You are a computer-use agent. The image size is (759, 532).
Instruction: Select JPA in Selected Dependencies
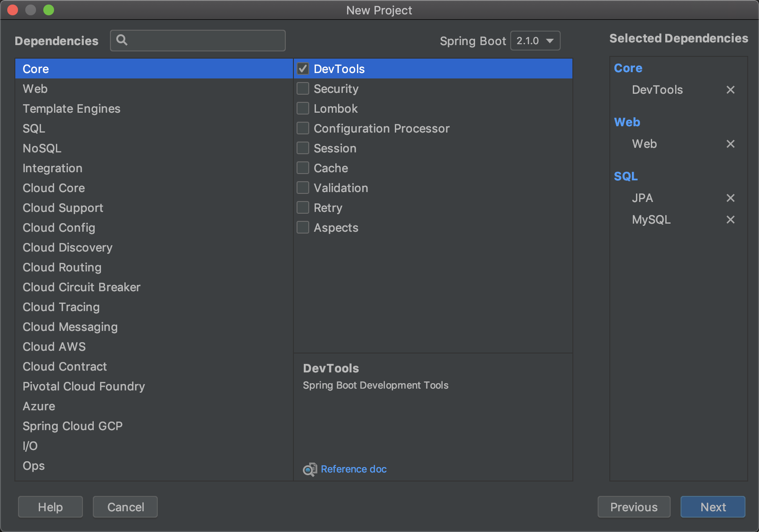click(642, 198)
